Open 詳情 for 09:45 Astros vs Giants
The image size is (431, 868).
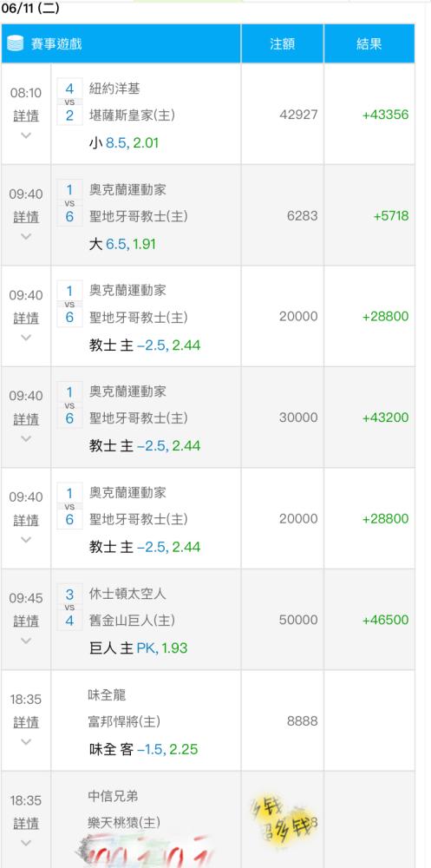[26, 621]
